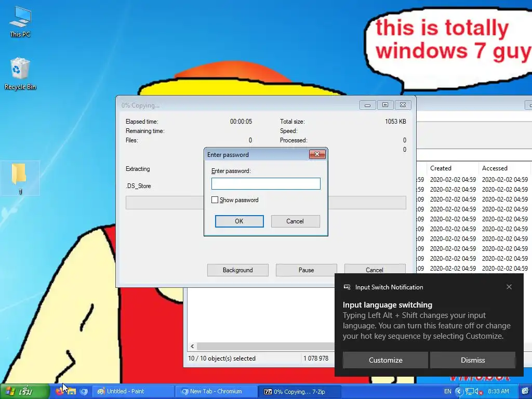This screenshot has height=399, width=532.
Task: Cancel the copying operation in progress dialog
Action: point(375,270)
